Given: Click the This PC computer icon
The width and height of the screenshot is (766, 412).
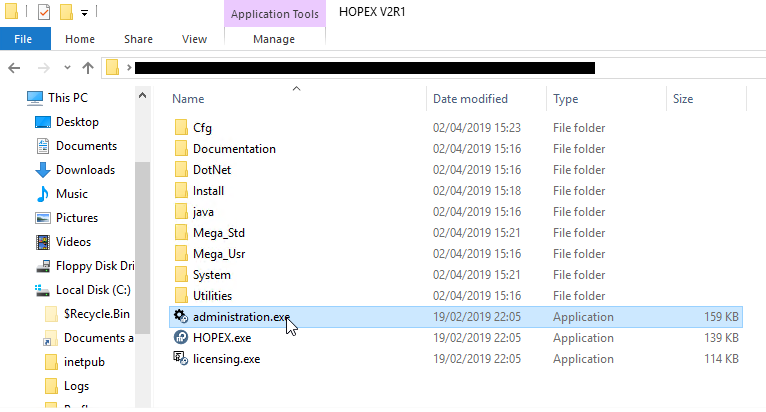Looking at the screenshot, I should pos(35,98).
